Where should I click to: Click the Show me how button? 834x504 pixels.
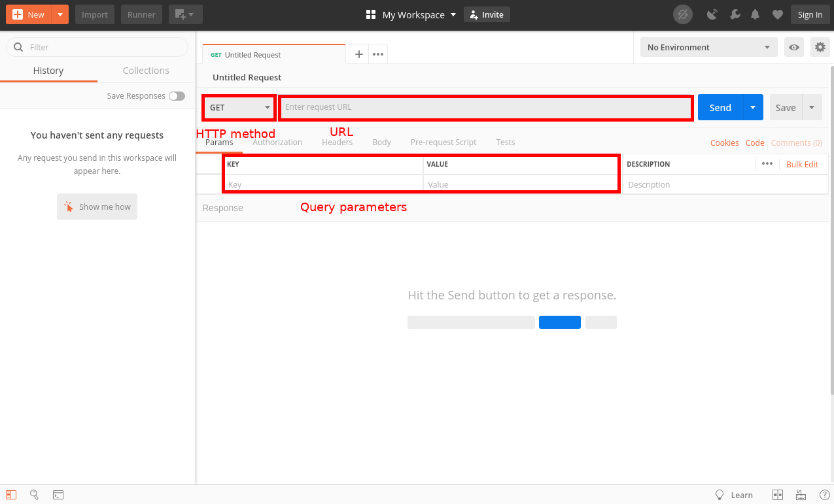(97, 207)
